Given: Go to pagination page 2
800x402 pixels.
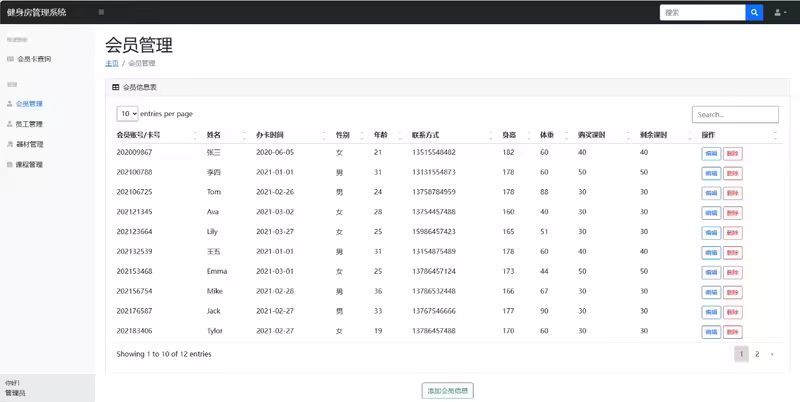Looking at the screenshot, I should [757, 354].
